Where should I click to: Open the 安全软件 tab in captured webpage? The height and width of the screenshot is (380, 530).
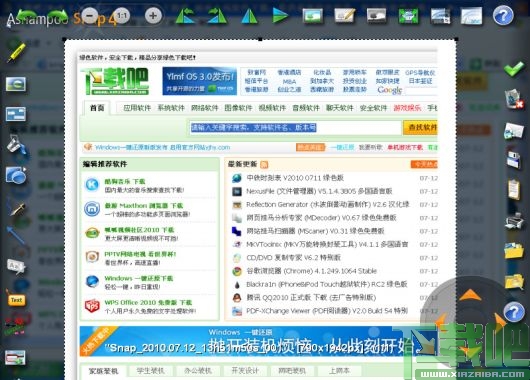373,108
